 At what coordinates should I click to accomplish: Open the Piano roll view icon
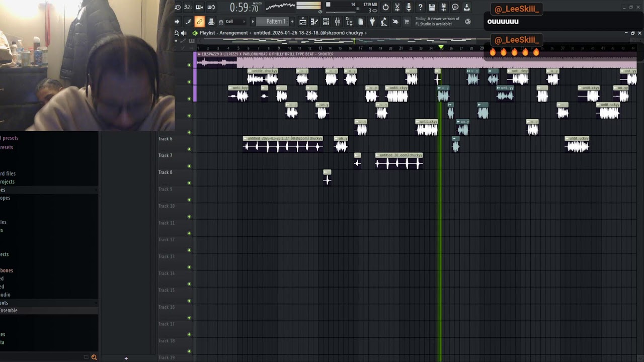click(x=314, y=22)
